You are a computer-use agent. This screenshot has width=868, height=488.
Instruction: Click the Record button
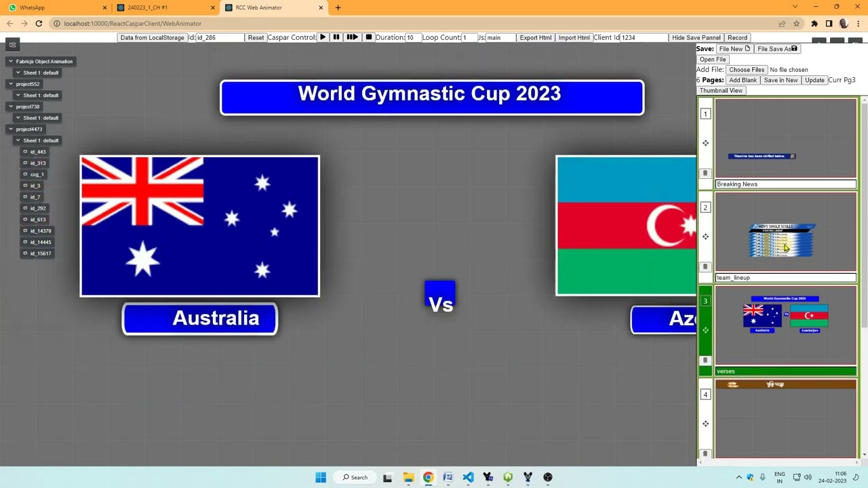click(x=737, y=37)
